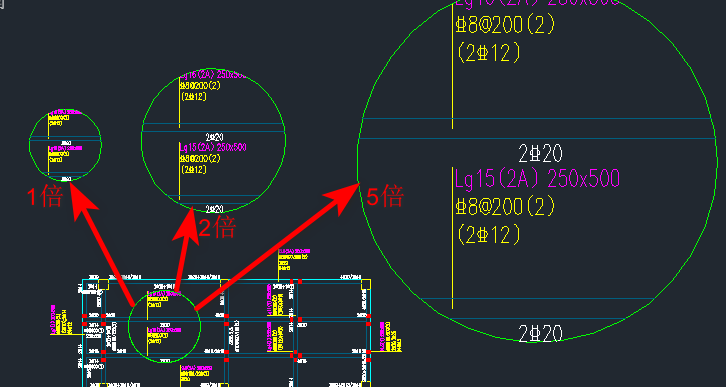Click the red "1倍" magnification label
This screenshot has height=387, width=726.
[x=45, y=198]
